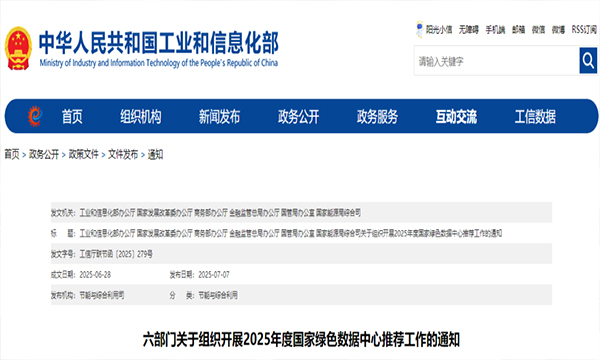
Task: Click the blue search magnifier button
Action: (x=588, y=60)
